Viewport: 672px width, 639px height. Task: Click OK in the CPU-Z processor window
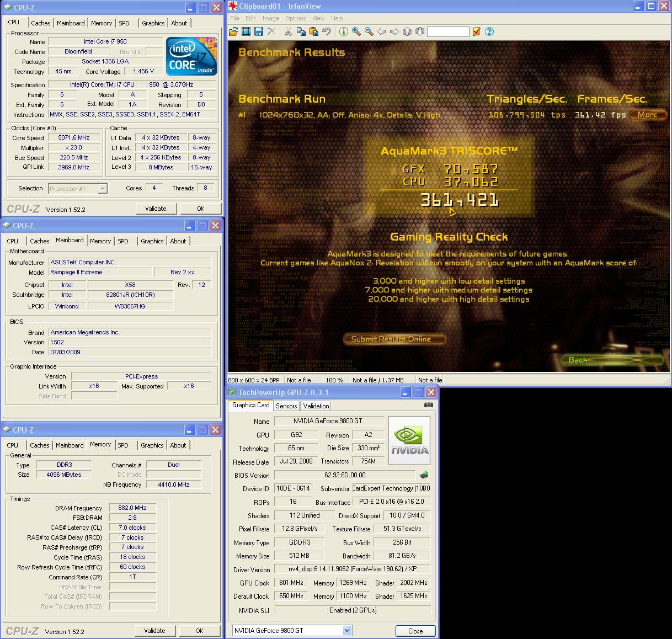point(200,209)
